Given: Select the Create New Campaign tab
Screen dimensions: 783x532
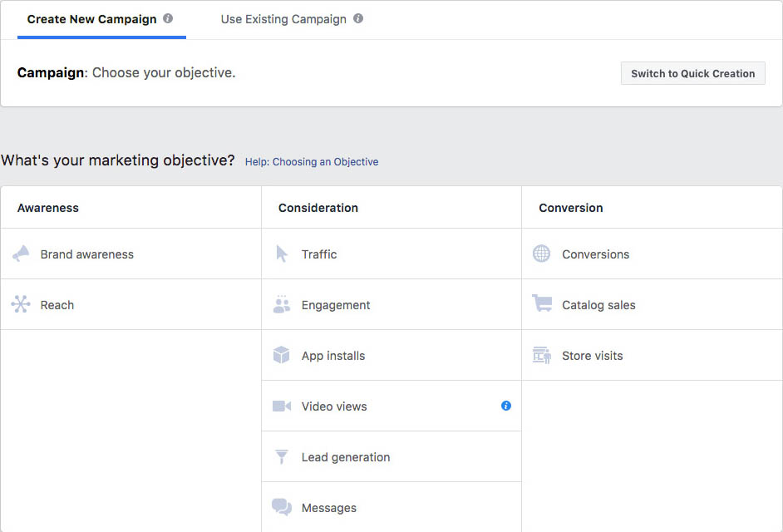Looking at the screenshot, I should [91, 19].
